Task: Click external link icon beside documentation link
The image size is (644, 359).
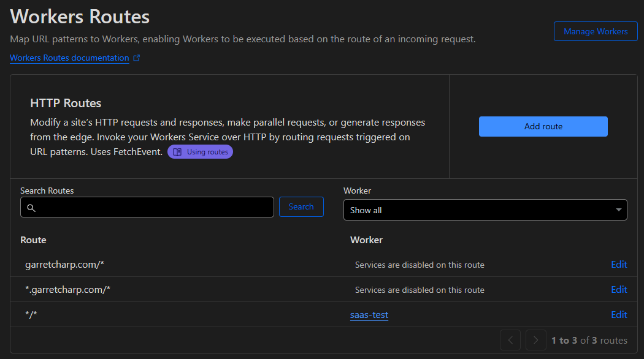Action: (137, 58)
